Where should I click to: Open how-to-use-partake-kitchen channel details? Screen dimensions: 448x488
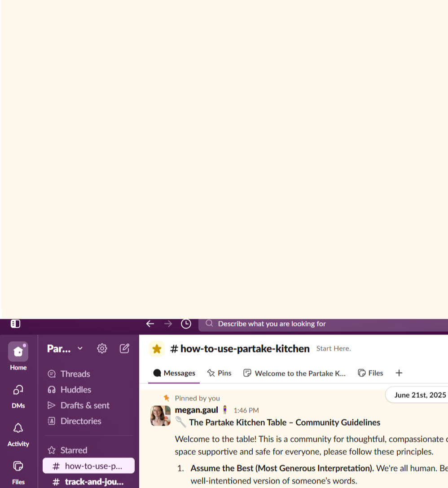(x=240, y=349)
